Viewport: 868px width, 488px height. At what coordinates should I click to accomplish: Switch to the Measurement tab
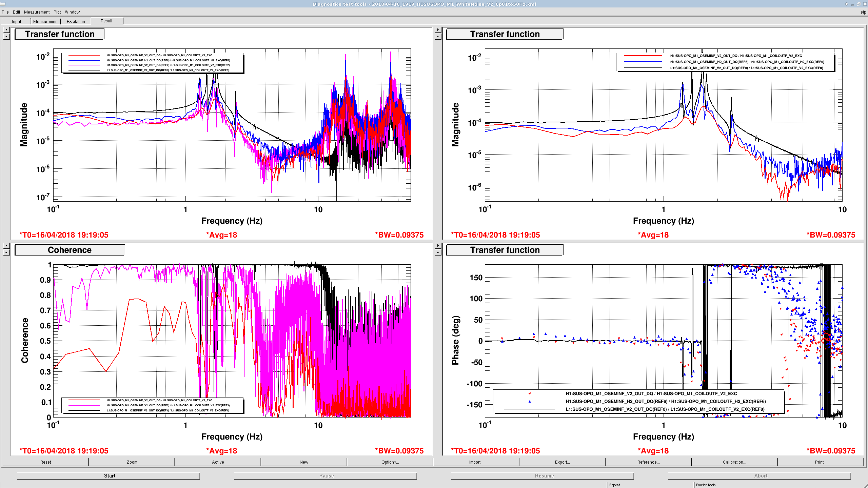pyautogui.click(x=46, y=21)
